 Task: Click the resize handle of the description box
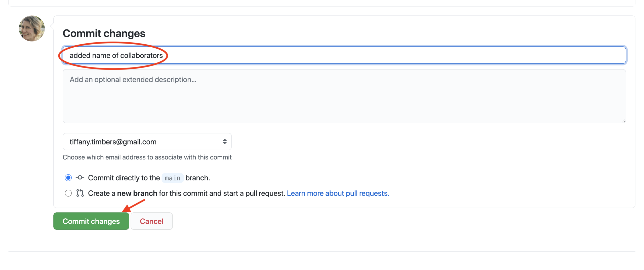pos(623,121)
